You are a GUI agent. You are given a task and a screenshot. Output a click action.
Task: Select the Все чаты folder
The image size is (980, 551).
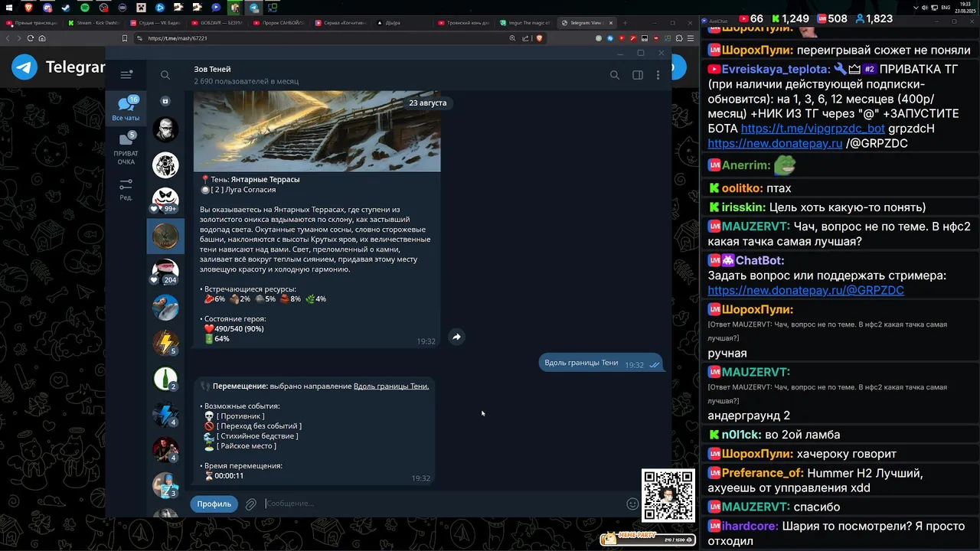click(x=126, y=108)
